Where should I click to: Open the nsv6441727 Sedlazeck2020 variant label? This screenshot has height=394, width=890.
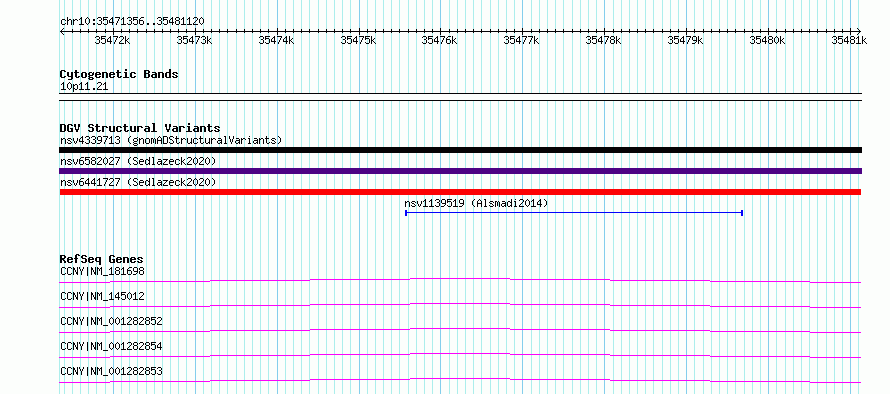[x=138, y=182]
